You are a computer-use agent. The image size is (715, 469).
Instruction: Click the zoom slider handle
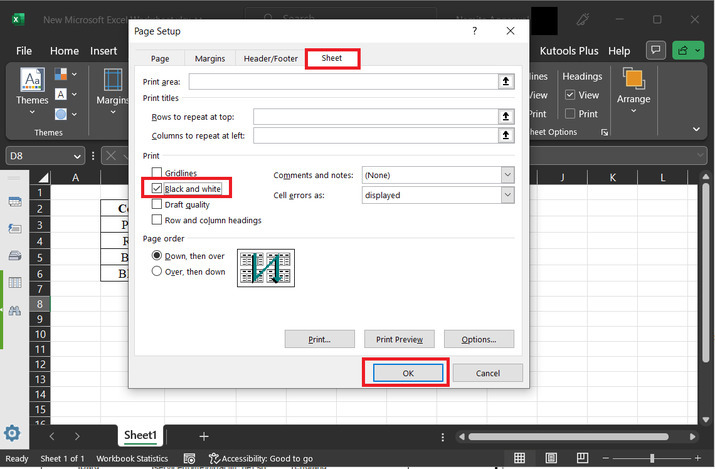click(x=652, y=458)
